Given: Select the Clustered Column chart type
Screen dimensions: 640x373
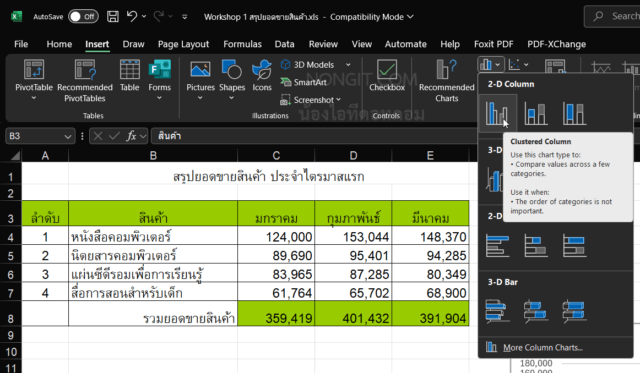Looking at the screenshot, I should click(x=497, y=113).
